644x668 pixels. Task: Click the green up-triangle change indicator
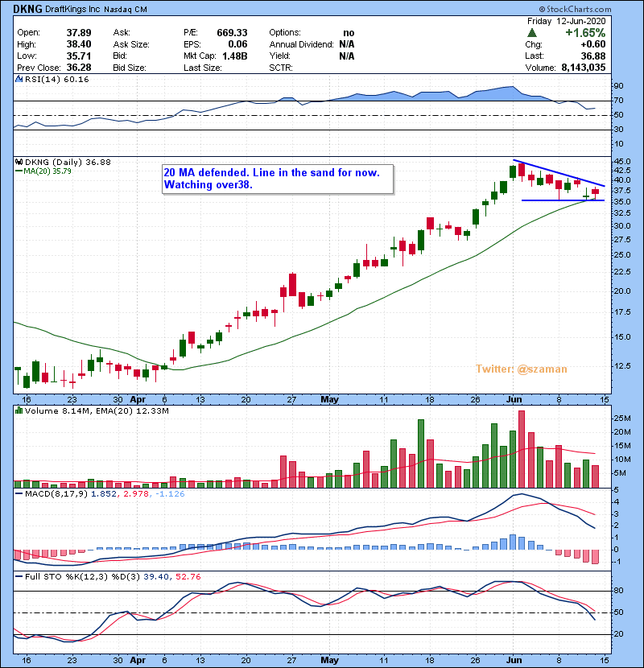point(532,33)
